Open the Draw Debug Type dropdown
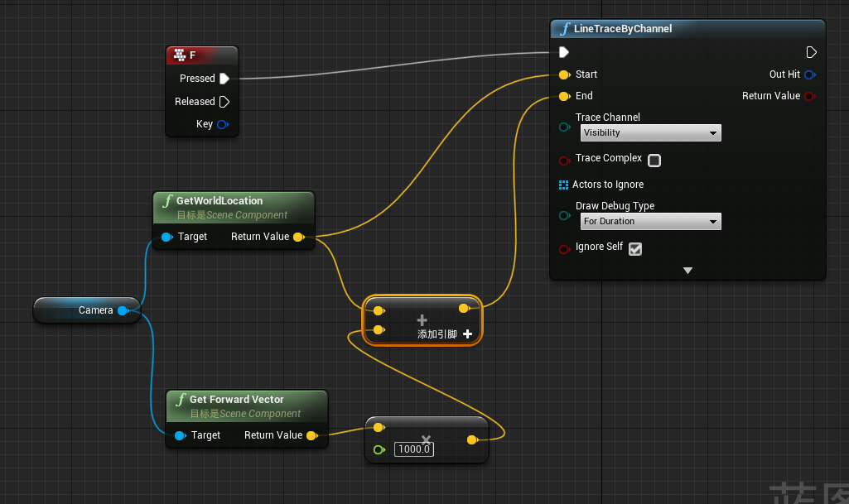This screenshot has height=504, width=849. tap(650, 221)
